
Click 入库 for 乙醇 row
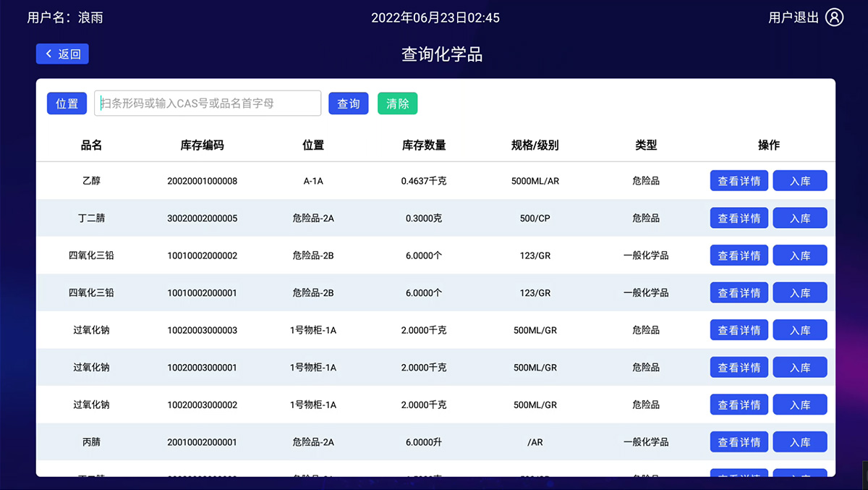click(799, 181)
